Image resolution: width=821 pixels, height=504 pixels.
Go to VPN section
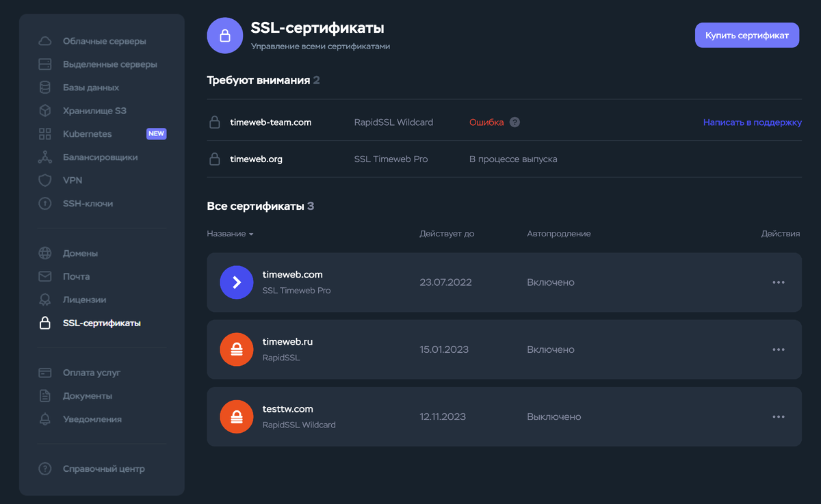tap(72, 181)
